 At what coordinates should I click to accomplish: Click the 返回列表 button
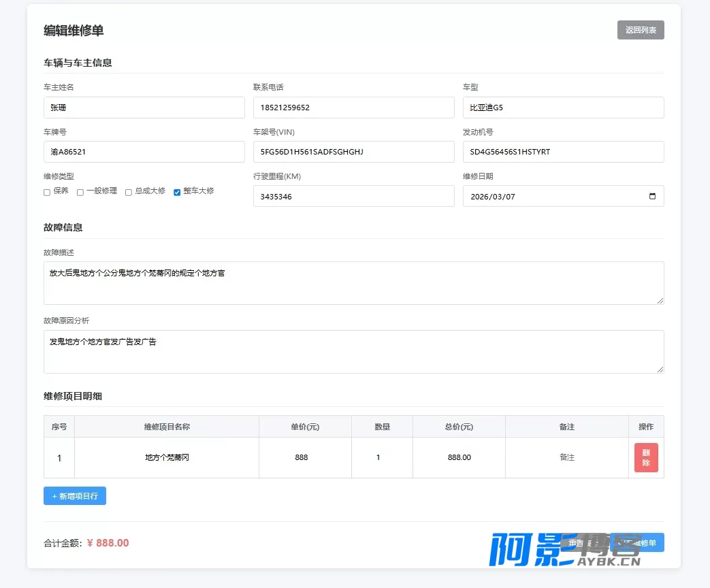coord(641,30)
